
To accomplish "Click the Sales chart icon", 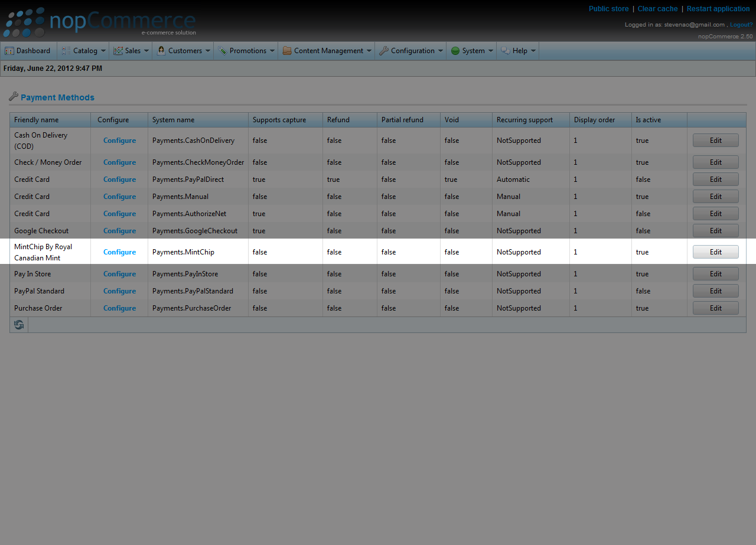I will pyautogui.click(x=118, y=51).
